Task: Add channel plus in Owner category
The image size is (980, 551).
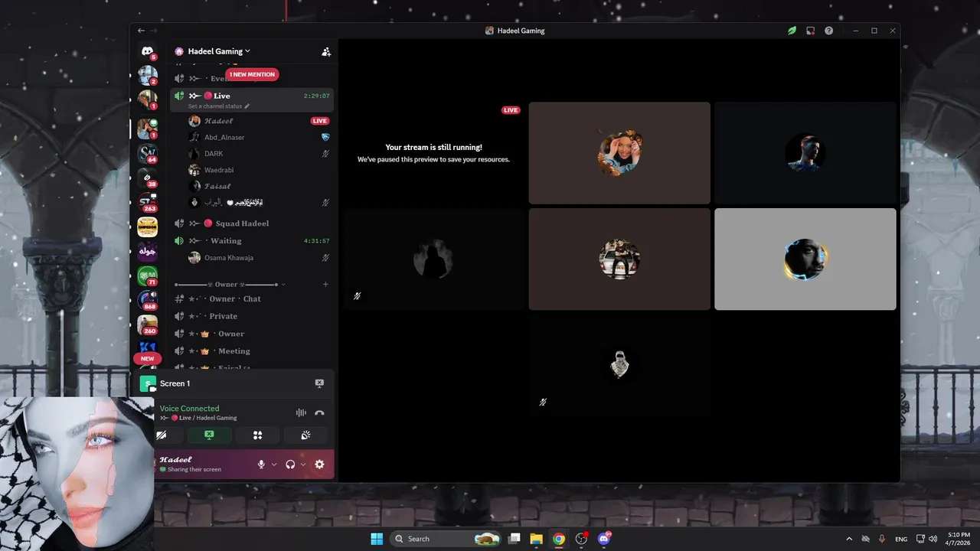Action: 325,285
